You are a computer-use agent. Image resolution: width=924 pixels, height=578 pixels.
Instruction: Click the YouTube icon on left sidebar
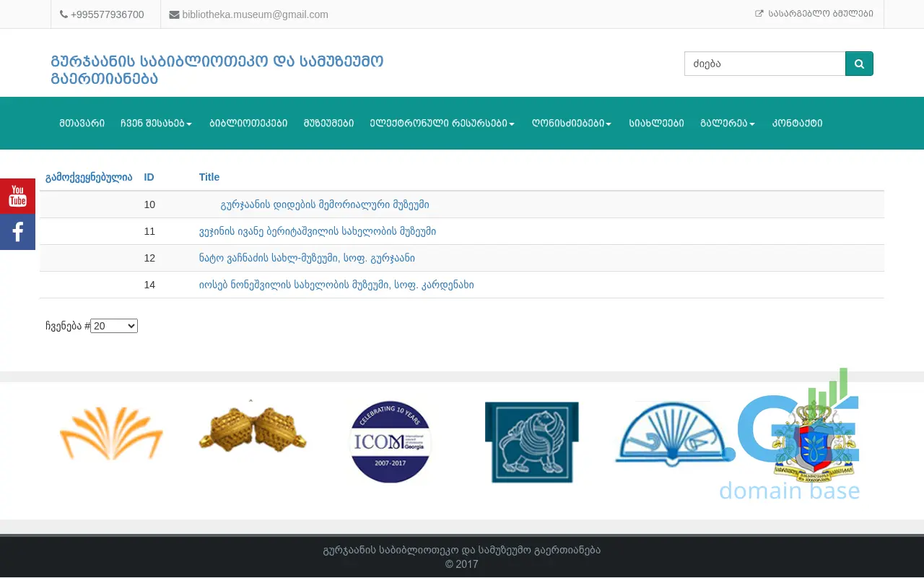(17, 196)
